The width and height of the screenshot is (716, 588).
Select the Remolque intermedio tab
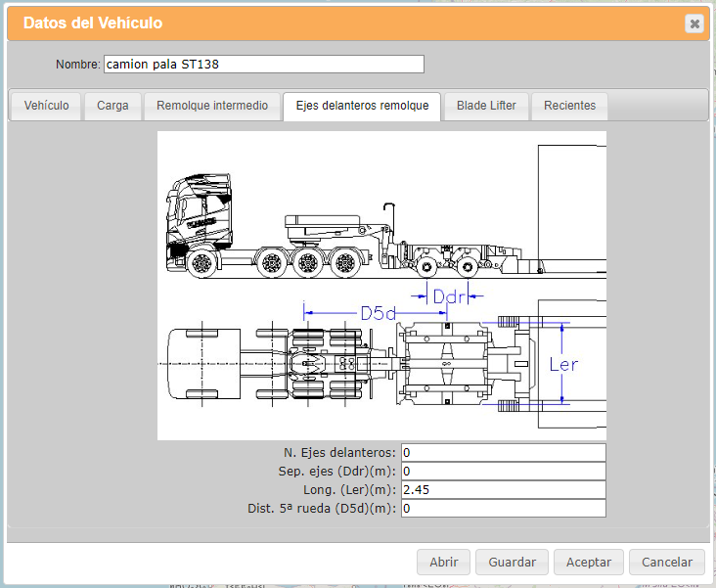click(x=212, y=106)
